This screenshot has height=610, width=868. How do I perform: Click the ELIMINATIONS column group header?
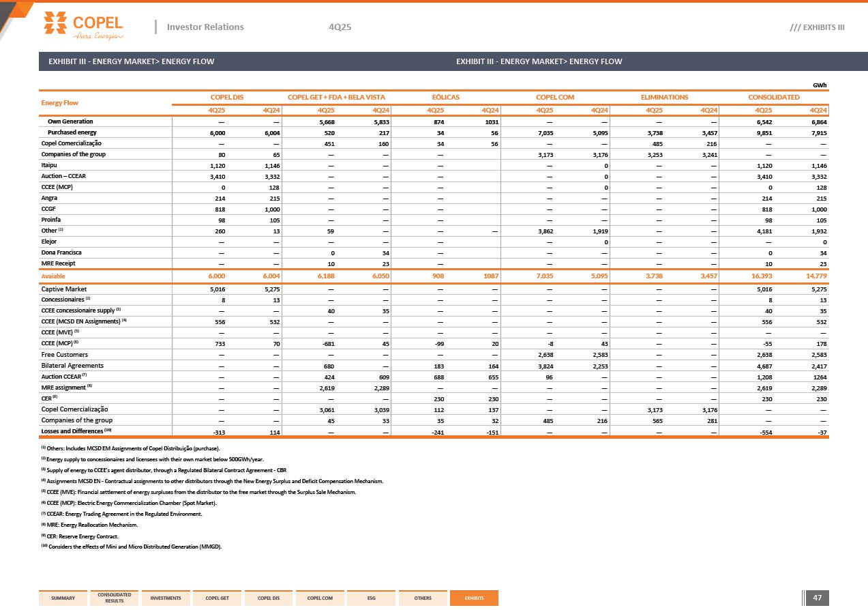pyautogui.click(x=664, y=97)
